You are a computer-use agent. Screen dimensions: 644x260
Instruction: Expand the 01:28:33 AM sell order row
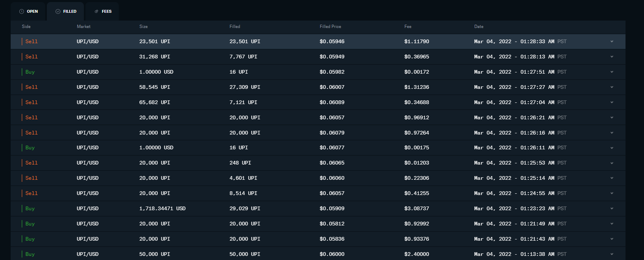(x=612, y=42)
